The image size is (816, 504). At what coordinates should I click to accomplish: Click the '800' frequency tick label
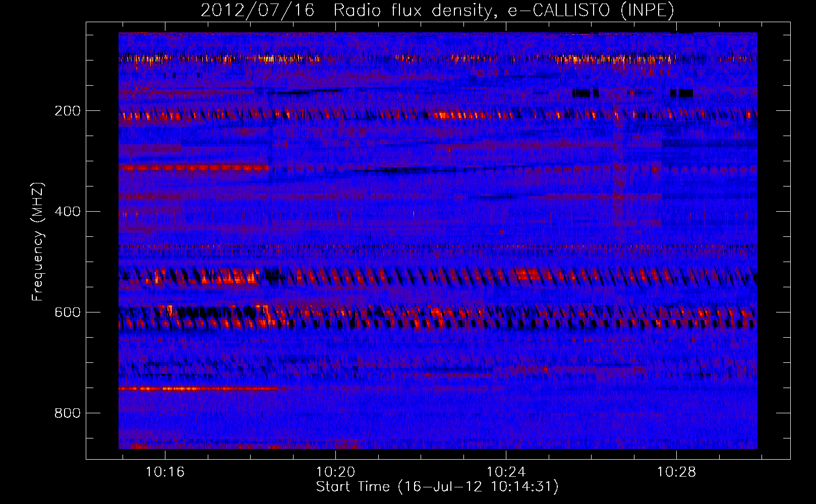click(x=68, y=413)
